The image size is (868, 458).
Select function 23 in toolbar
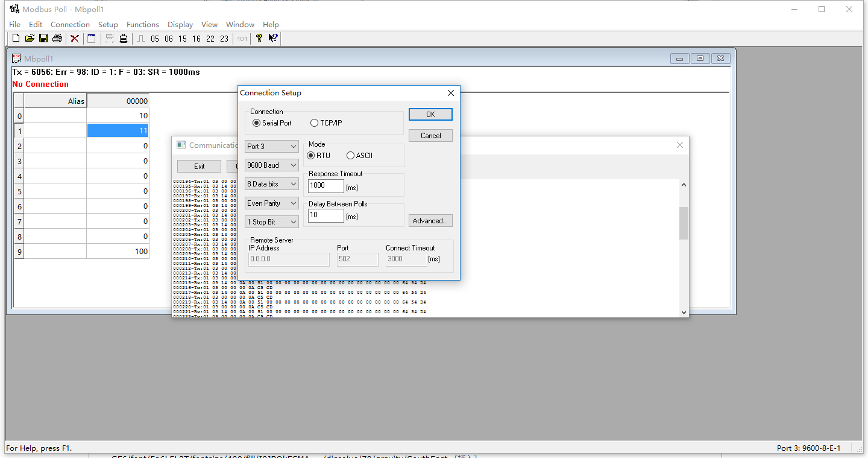pos(224,39)
